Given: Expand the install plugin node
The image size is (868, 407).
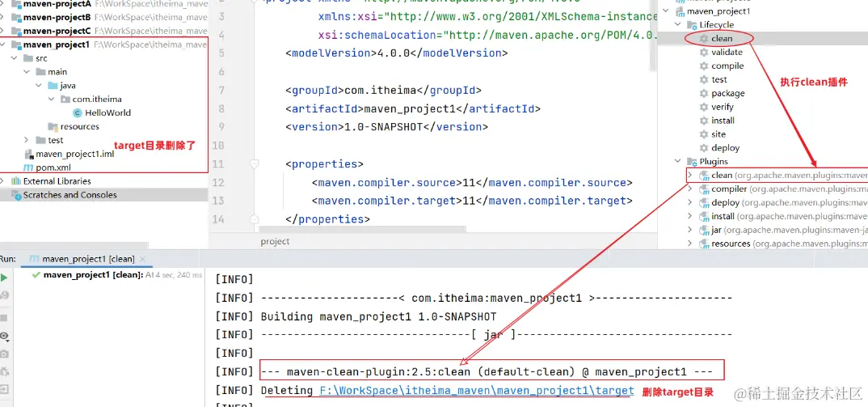Looking at the screenshot, I should pos(689,216).
